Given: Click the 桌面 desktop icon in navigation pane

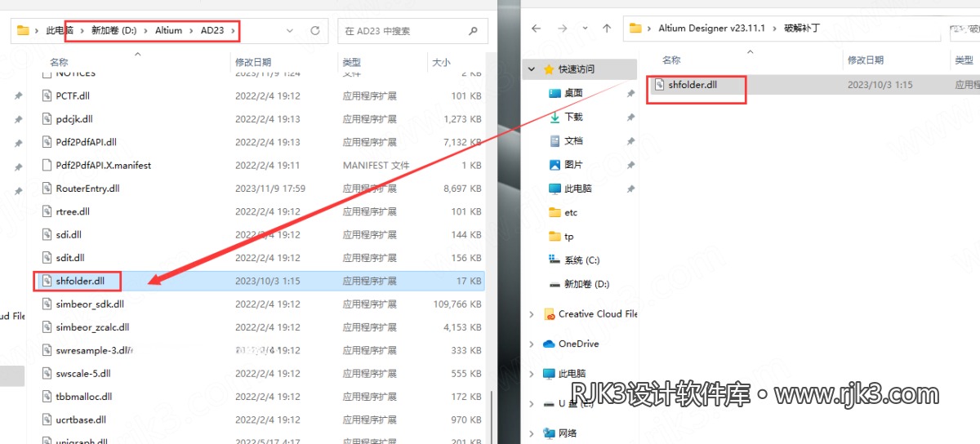Looking at the screenshot, I should click(x=555, y=93).
